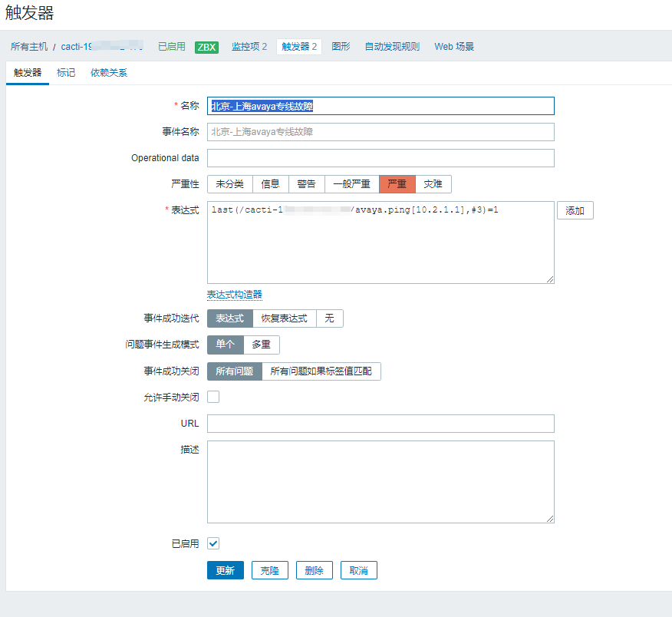This screenshot has width=672, height=617.
Task: Open the 表达式构造器
Action: 234,294
